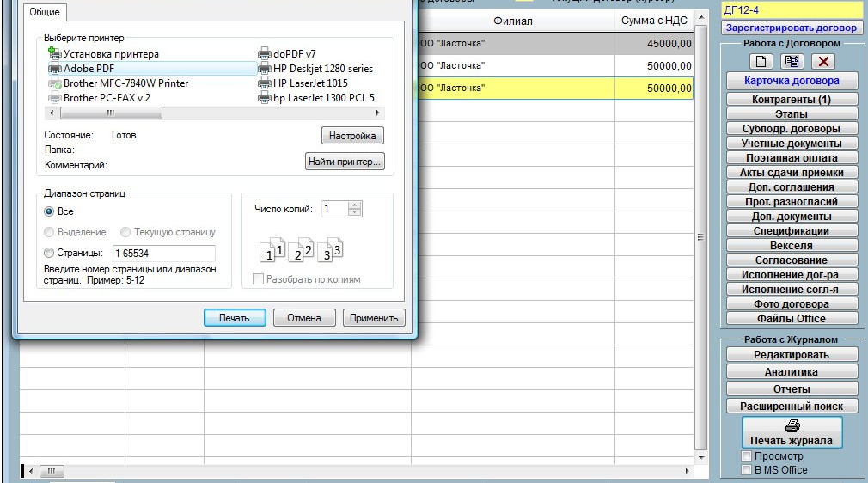868x483 pixels.
Task: Click the Филиал column header
Action: 513,21
